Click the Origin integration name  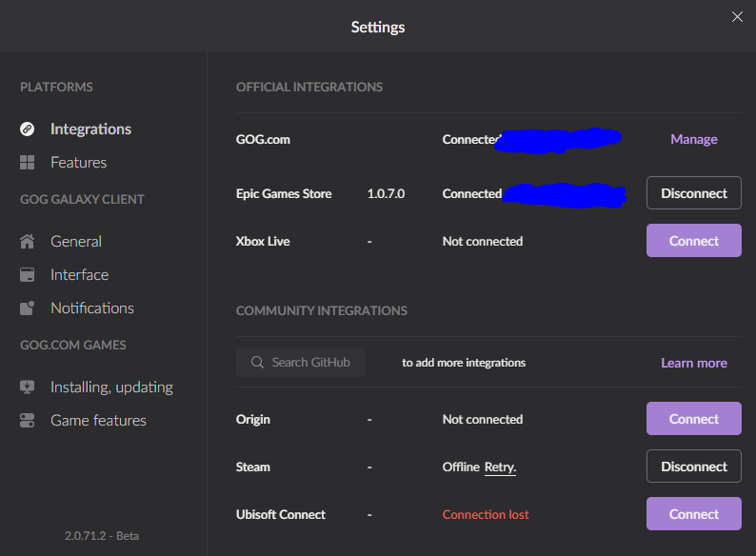(252, 420)
